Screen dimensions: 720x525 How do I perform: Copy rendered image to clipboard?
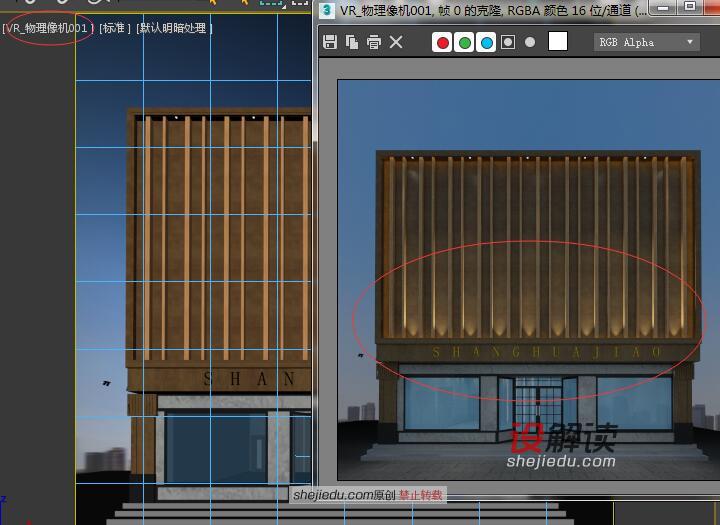[352, 42]
